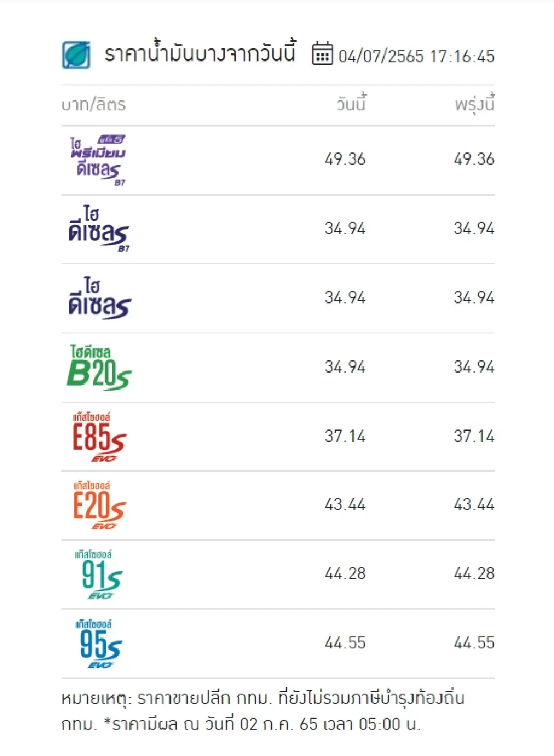Image resolution: width=554 pixels, height=756 pixels.
Task: Click the plain Hi Diesel S logo
Action: point(100,298)
